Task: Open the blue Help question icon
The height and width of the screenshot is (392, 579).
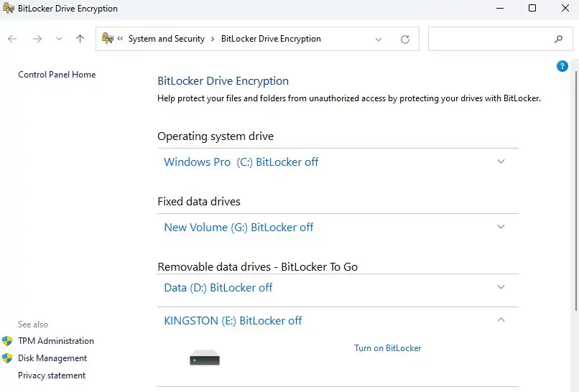Action: (x=562, y=67)
